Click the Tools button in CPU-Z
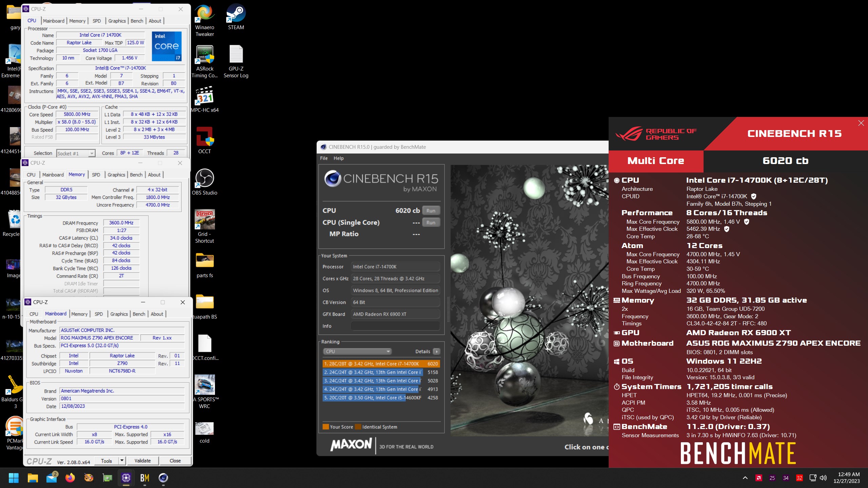 click(x=106, y=461)
